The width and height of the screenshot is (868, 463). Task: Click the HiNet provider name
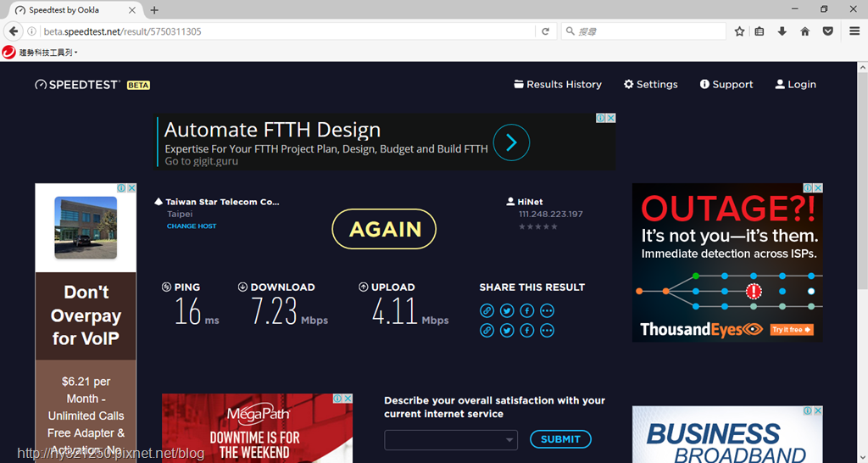pyautogui.click(x=530, y=202)
